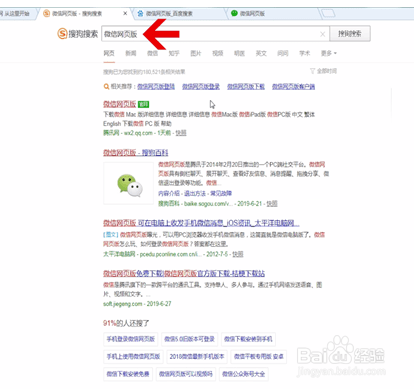This screenshot has width=414, height=389.
Task: Search related query 2018微信最新手机版本
Action: pos(197,357)
